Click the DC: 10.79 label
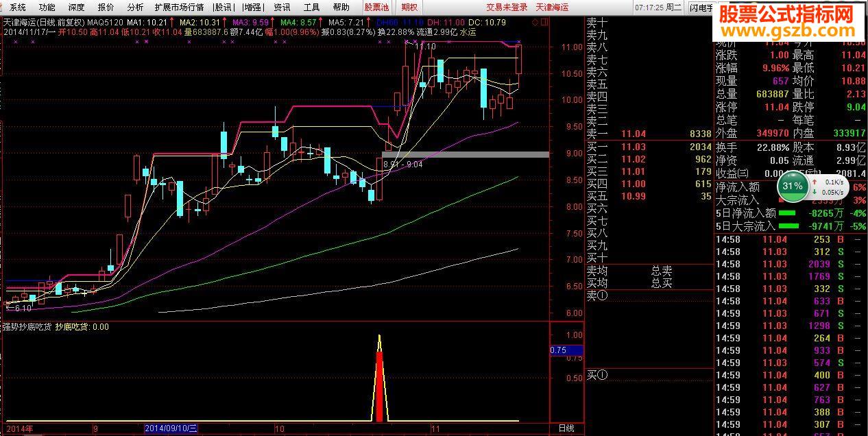868x436 pixels. point(487,23)
